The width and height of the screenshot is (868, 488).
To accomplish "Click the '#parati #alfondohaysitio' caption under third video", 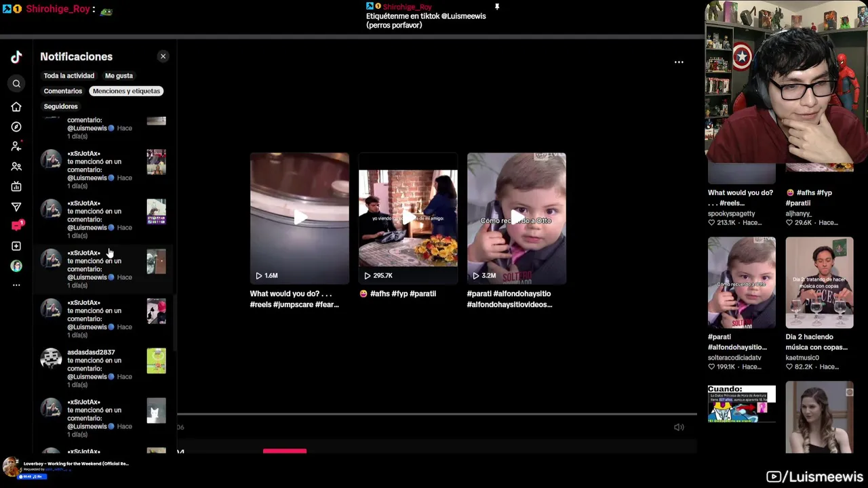I will click(x=509, y=299).
